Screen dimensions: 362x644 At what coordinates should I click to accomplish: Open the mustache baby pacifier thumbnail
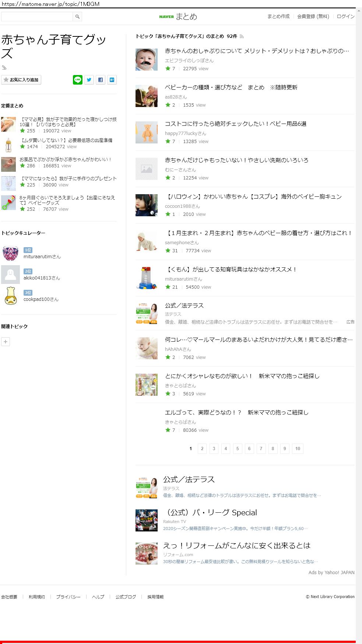pyautogui.click(x=147, y=60)
